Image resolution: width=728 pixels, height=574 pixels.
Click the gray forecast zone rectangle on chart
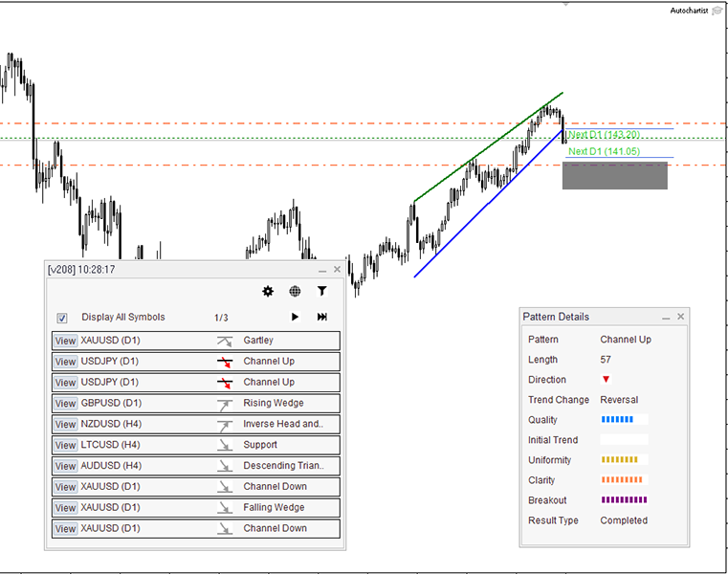click(x=614, y=176)
